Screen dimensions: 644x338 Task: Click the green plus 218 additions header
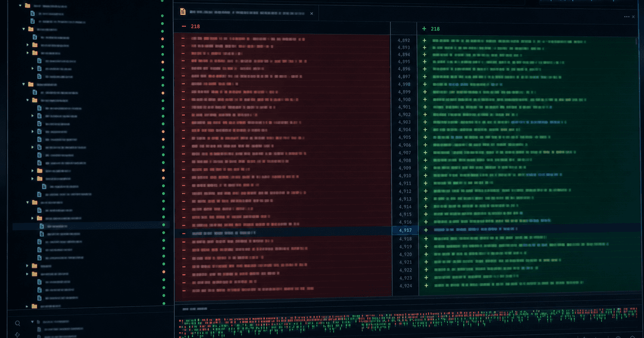(431, 29)
